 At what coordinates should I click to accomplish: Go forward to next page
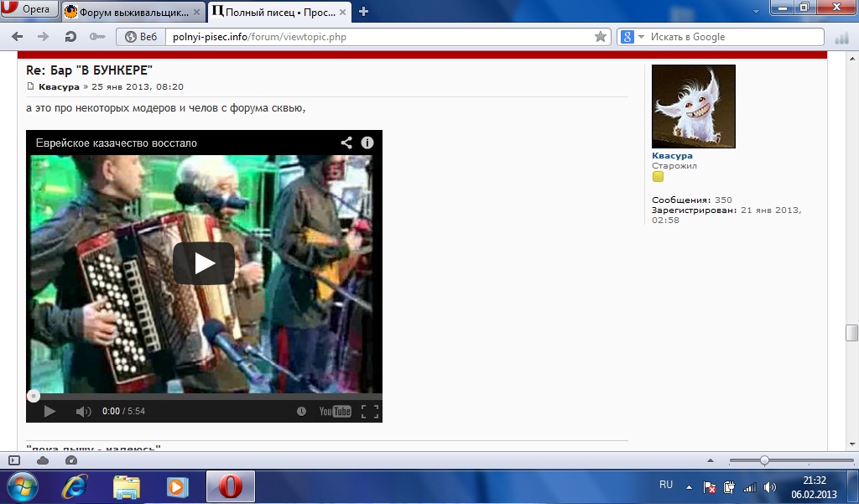click(x=43, y=37)
